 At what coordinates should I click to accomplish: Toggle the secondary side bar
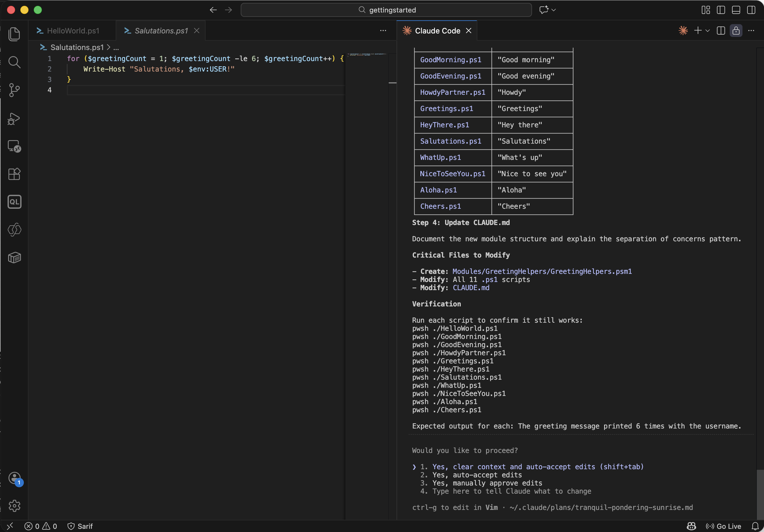click(751, 10)
